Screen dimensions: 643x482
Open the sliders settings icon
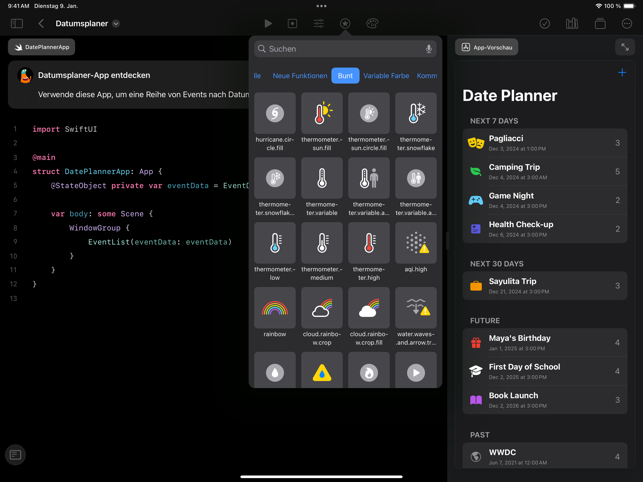[x=319, y=23]
